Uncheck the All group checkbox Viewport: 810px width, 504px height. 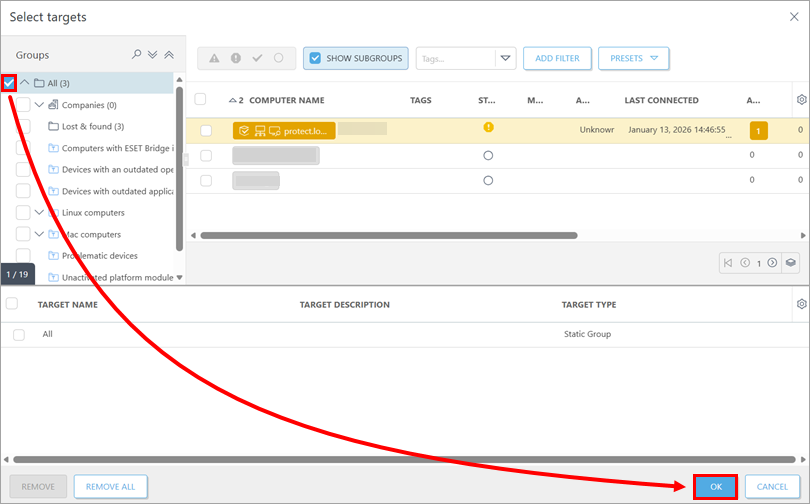pyautogui.click(x=9, y=83)
